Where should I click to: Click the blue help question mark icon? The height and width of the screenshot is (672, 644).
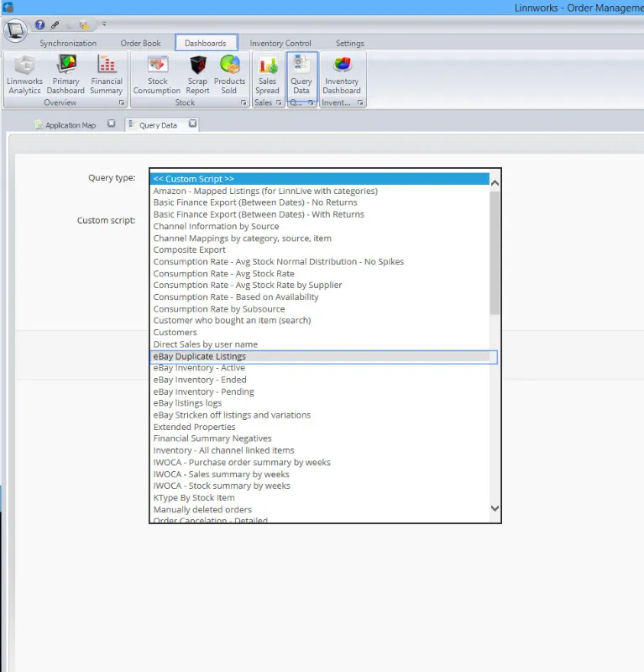tap(39, 25)
